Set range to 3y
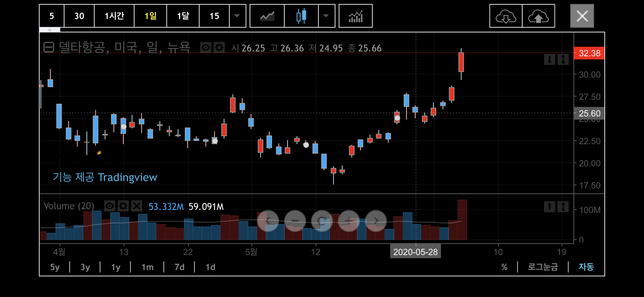The width and height of the screenshot is (644, 297). (x=85, y=267)
